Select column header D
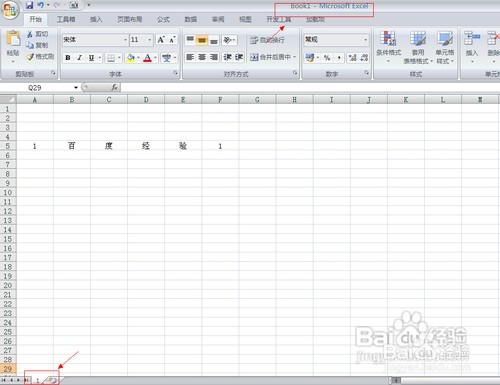The height and width of the screenshot is (385, 500). 146,99
